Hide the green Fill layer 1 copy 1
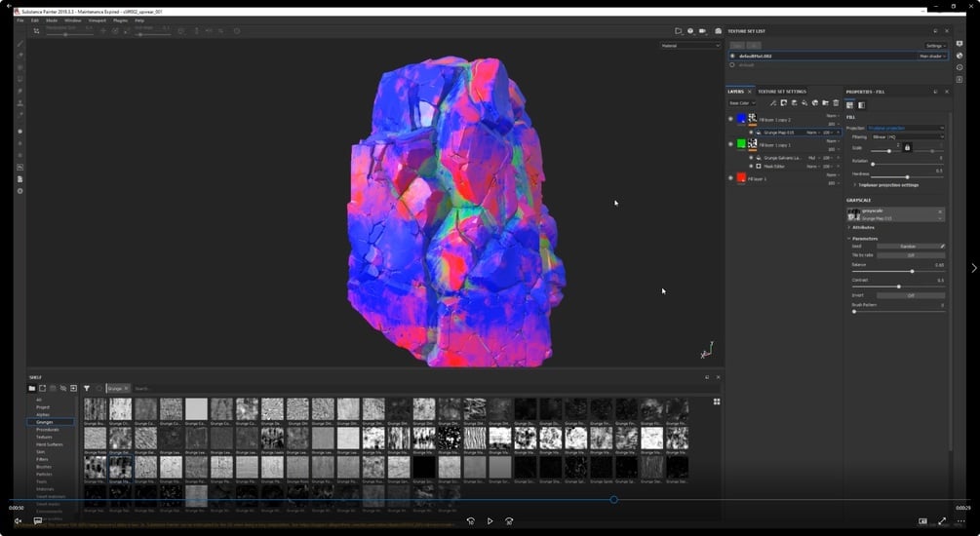Viewport: 980px width, 536px height. click(x=730, y=143)
